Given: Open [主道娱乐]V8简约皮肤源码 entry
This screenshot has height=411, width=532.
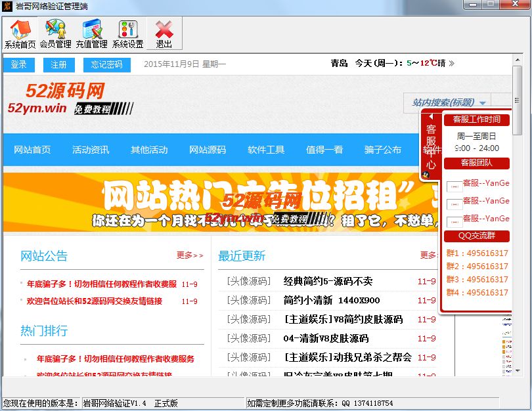Looking at the screenshot, I should click(343, 319).
